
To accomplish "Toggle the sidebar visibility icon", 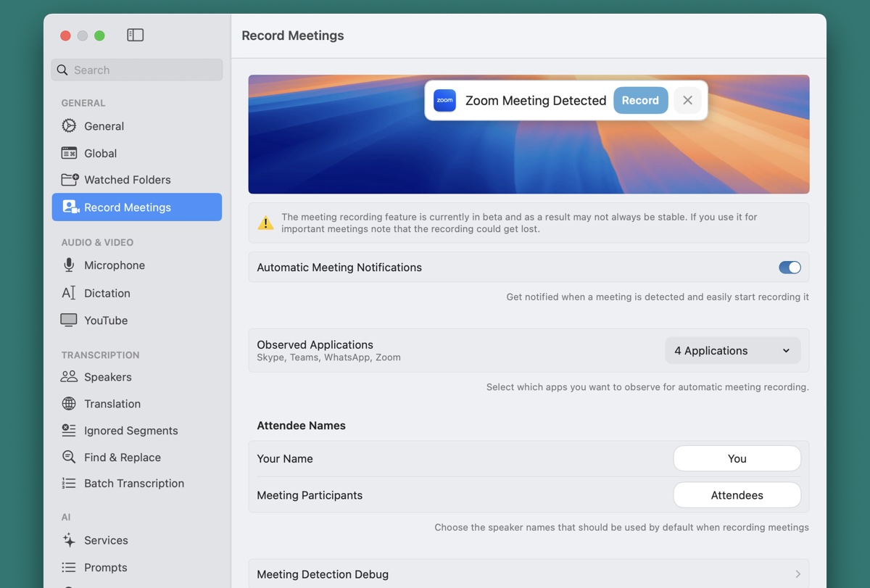I will coord(135,35).
